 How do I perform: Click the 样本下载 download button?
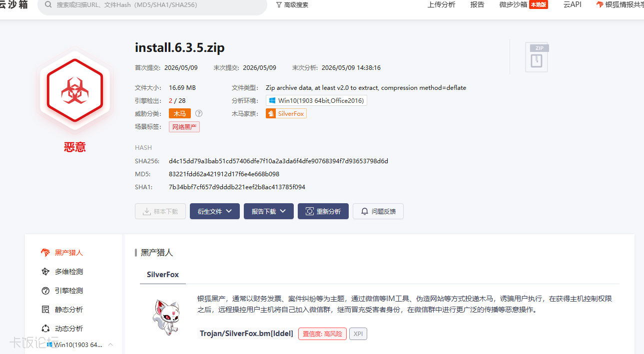click(160, 211)
